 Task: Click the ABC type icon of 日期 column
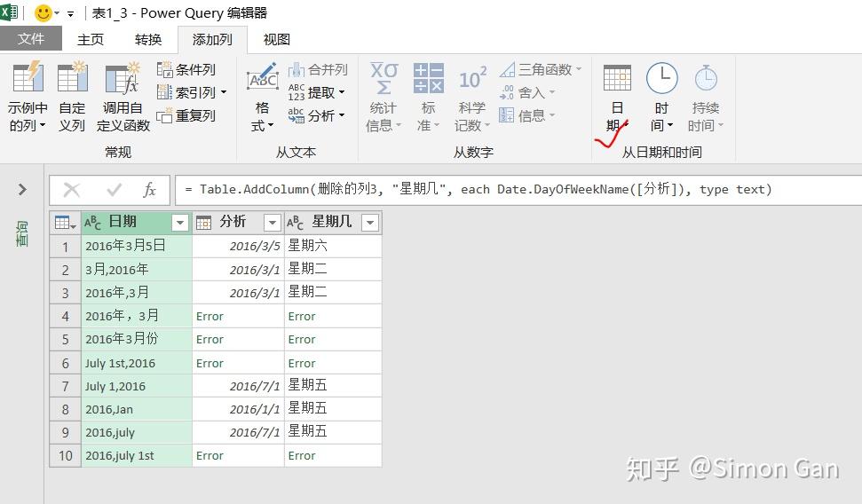tap(92, 223)
